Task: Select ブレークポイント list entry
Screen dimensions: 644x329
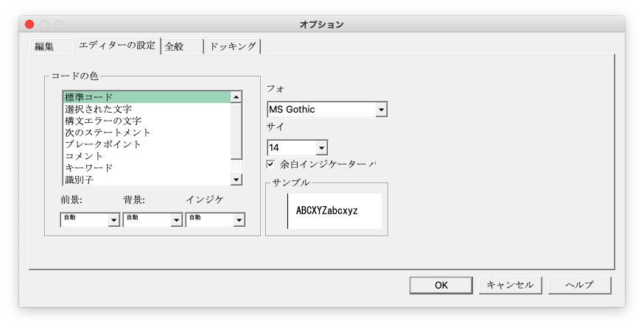Action: tap(146, 144)
